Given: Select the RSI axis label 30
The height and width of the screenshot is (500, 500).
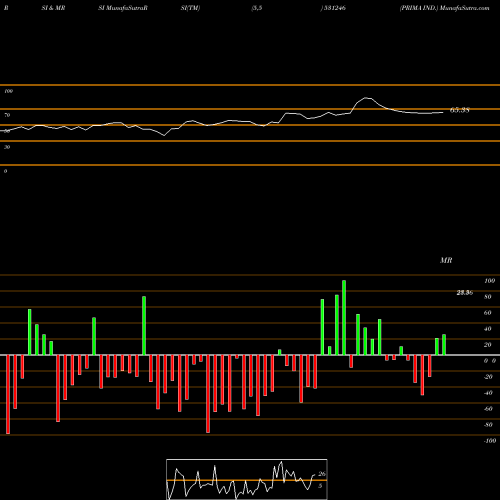Looking at the screenshot, I should click(x=7, y=147).
